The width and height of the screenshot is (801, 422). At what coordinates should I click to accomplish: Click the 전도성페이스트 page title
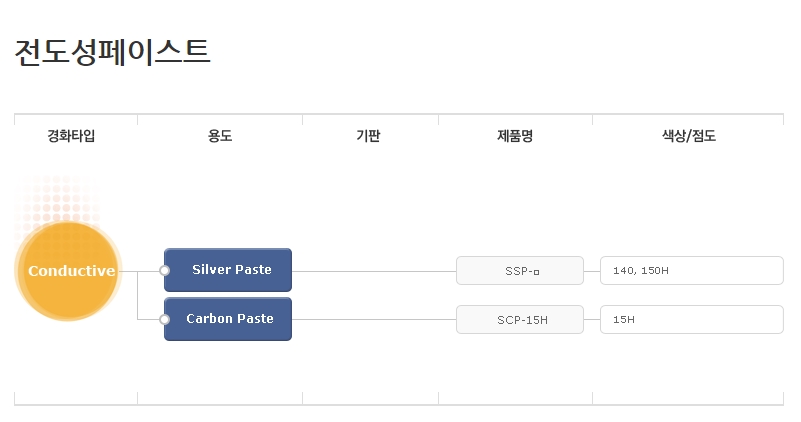point(112,52)
